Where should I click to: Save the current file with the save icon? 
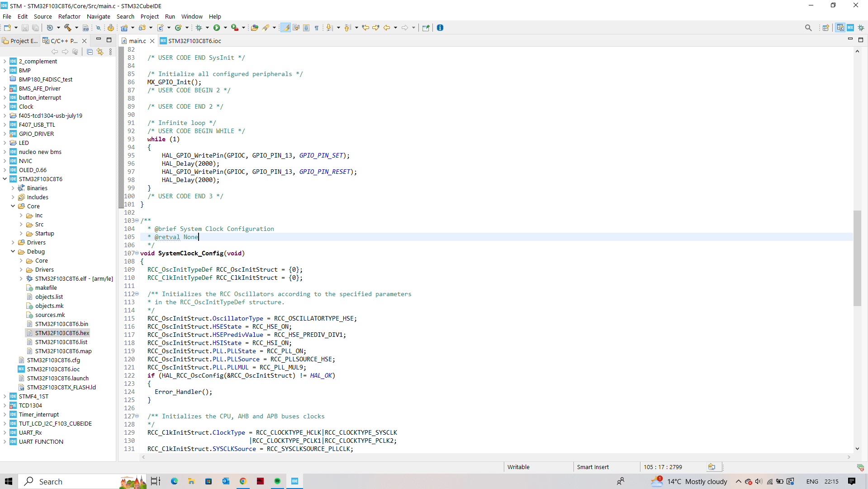click(x=25, y=28)
